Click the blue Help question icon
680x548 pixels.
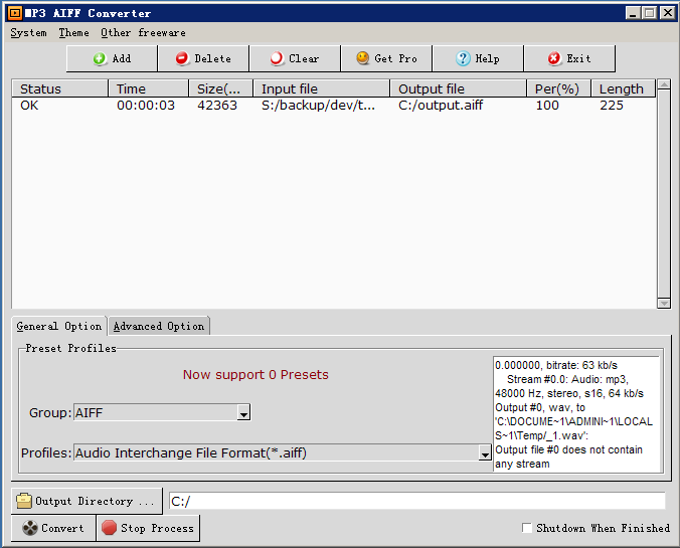463,58
